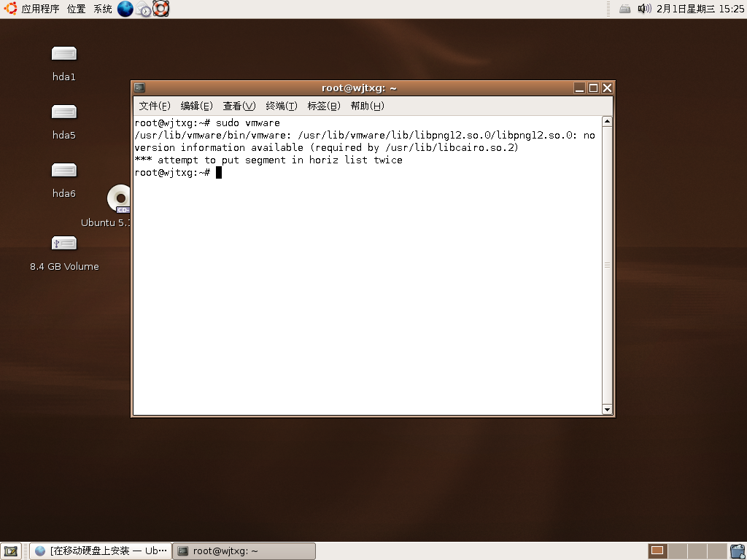
Task: Click the libpng12.so.0 warning line
Action: 365,141
